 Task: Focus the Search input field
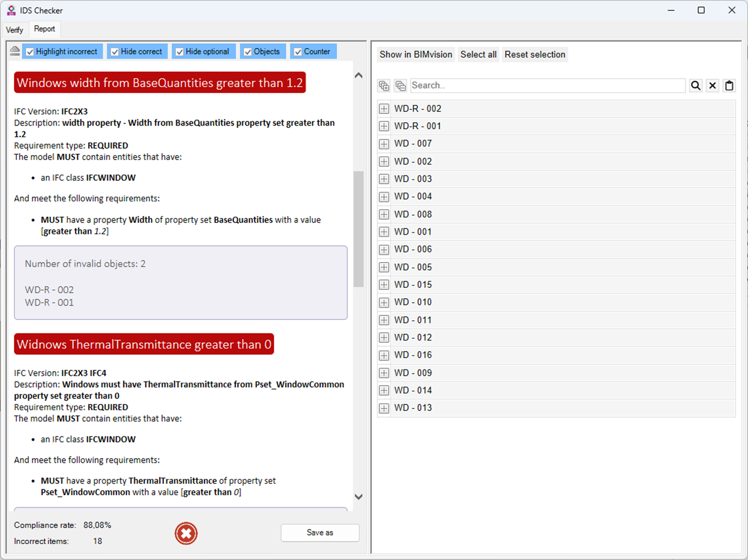[x=548, y=86]
